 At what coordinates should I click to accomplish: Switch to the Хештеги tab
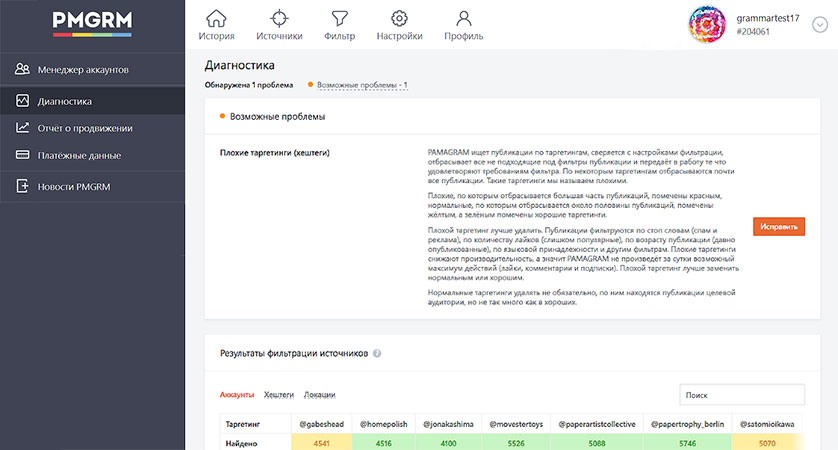point(278,395)
